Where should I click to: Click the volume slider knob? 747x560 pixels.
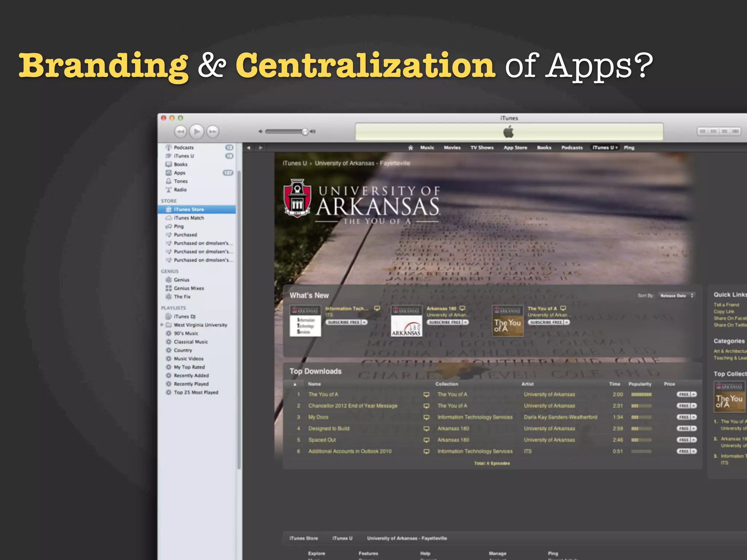tap(305, 132)
